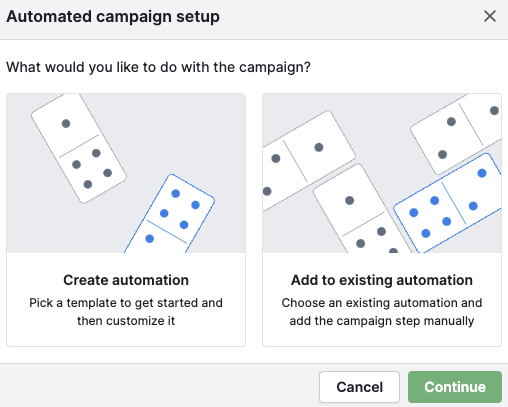Click the top-right gray domino in Add to existing illustration
508x407 pixels.
457,133
